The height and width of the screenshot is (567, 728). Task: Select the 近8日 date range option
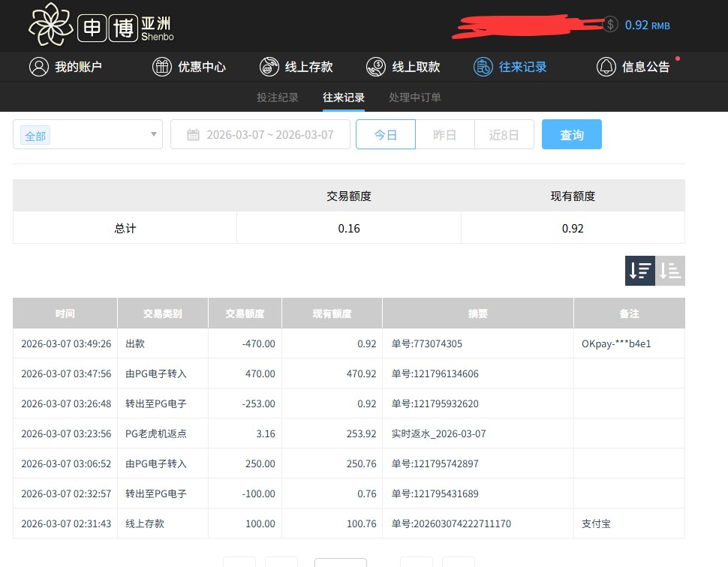point(504,135)
